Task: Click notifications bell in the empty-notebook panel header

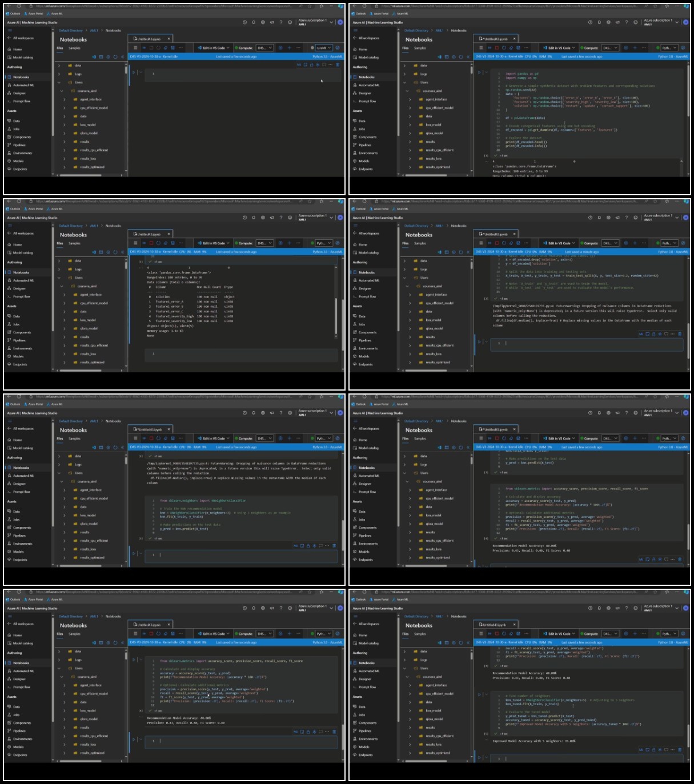Action: pos(254,22)
